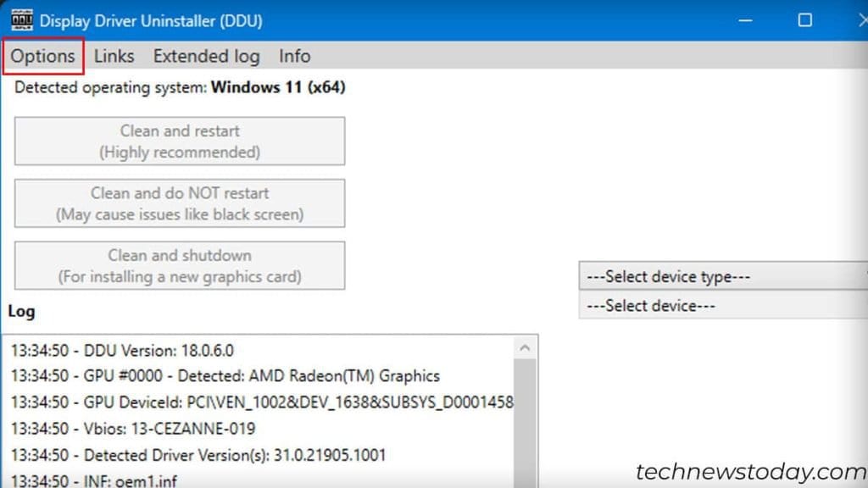The height and width of the screenshot is (488, 868).
Task: Click the DDU icon in the title bar
Action: [23, 19]
